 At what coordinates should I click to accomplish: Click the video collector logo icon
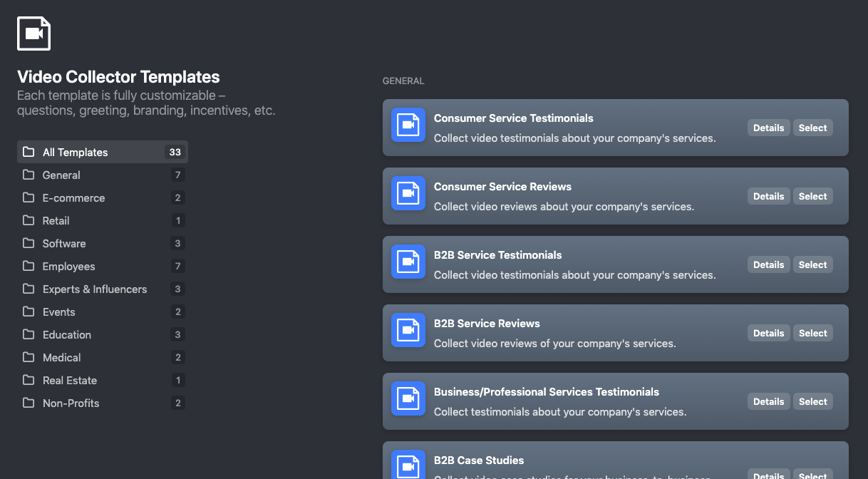click(x=33, y=34)
